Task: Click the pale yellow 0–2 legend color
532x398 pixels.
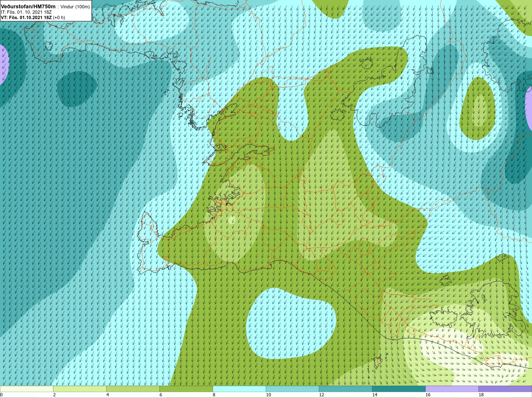Action: coord(27,389)
